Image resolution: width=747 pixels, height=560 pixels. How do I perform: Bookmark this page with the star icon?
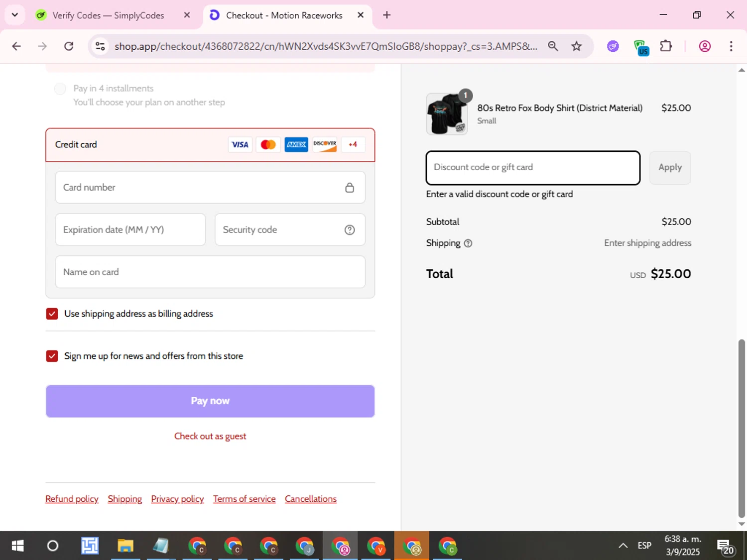tap(576, 46)
